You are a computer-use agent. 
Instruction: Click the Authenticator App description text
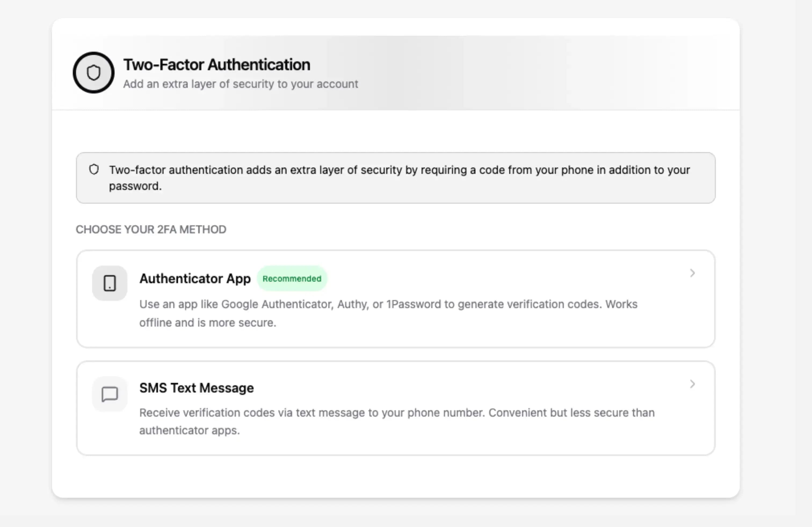point(388,313)
